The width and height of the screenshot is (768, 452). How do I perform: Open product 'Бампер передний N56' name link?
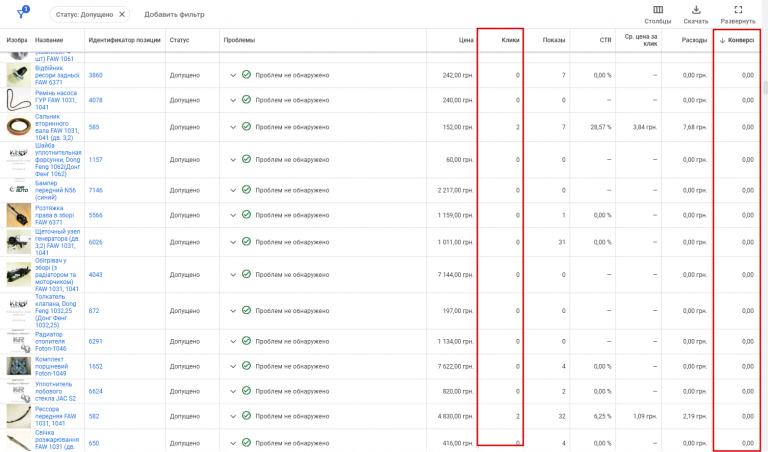55,190
